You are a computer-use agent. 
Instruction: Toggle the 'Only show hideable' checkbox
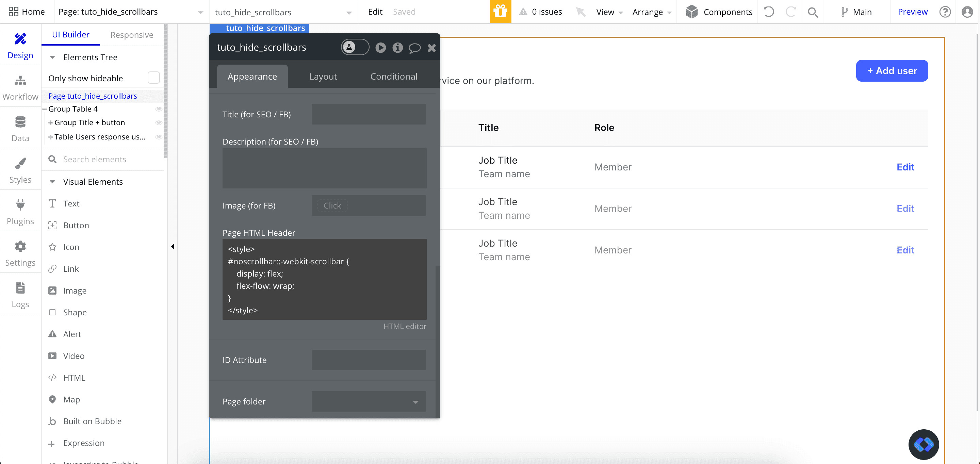(x=153, y=78)
